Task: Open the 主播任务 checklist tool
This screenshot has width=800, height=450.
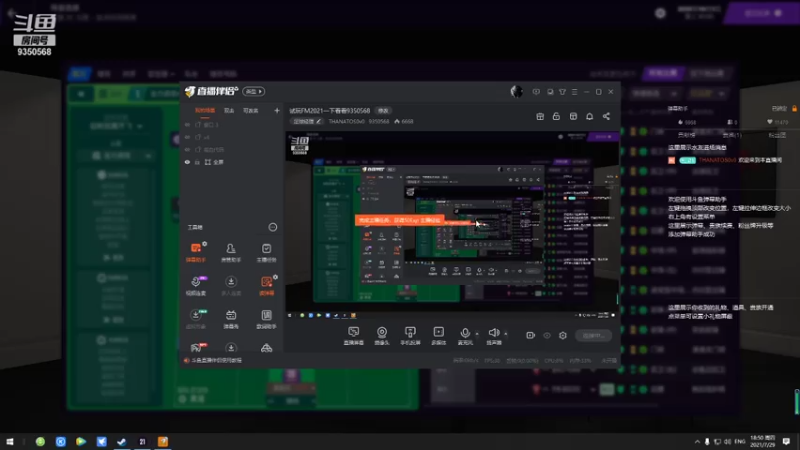Action: point(266,252)
